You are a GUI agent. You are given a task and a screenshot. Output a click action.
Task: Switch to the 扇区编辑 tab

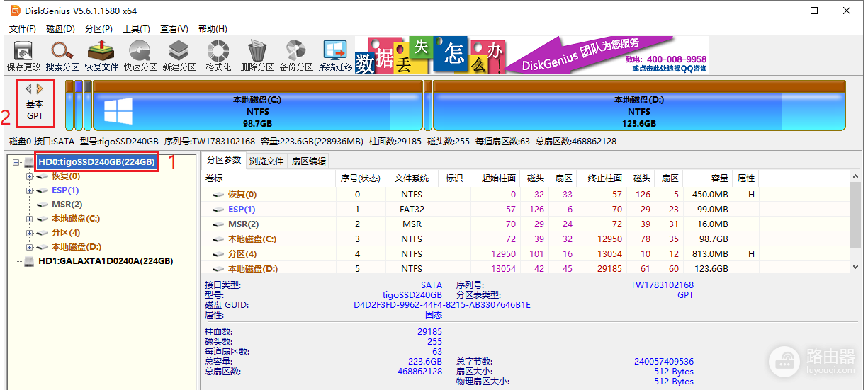tap(309, 161)
